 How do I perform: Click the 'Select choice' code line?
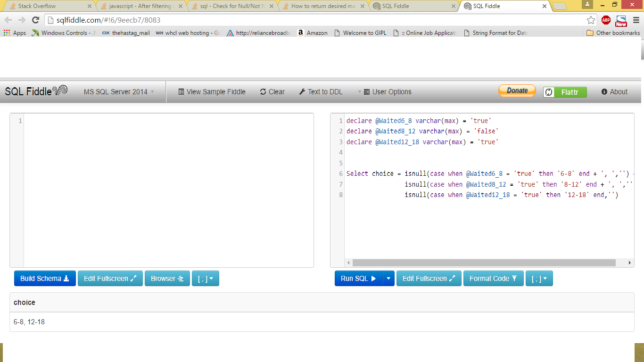[x=490, y=173]
